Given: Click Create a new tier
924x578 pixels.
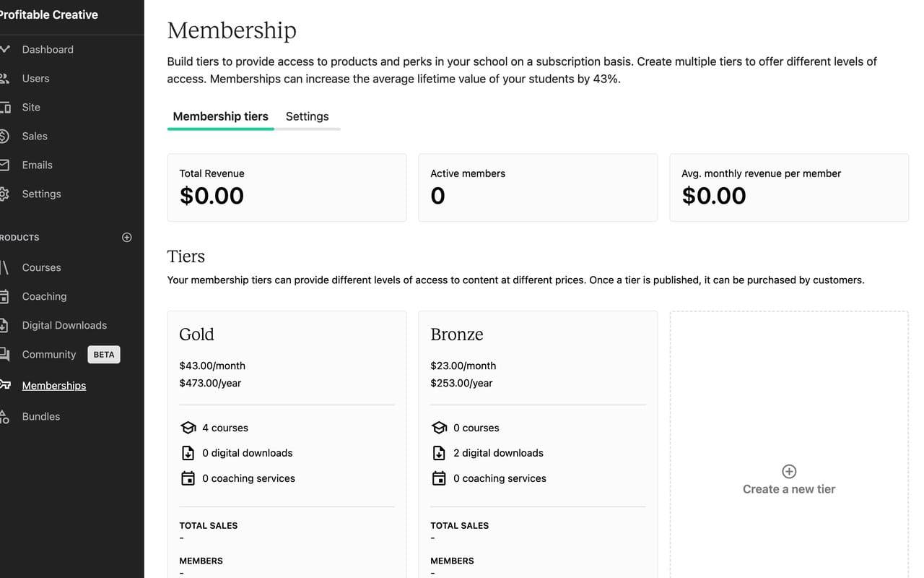Looking at the screenshot, I should 789,479.
